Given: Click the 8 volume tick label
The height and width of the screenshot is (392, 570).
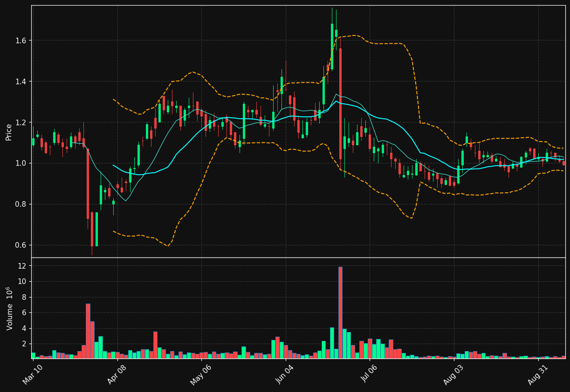Looking at the screenshot, I should [25, 297].
